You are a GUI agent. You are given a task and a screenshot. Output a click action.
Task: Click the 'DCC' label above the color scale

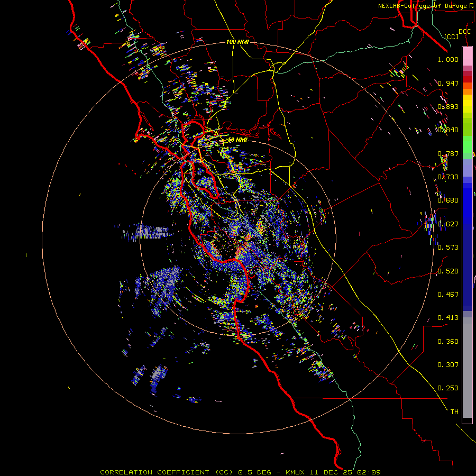coord(464,32)
